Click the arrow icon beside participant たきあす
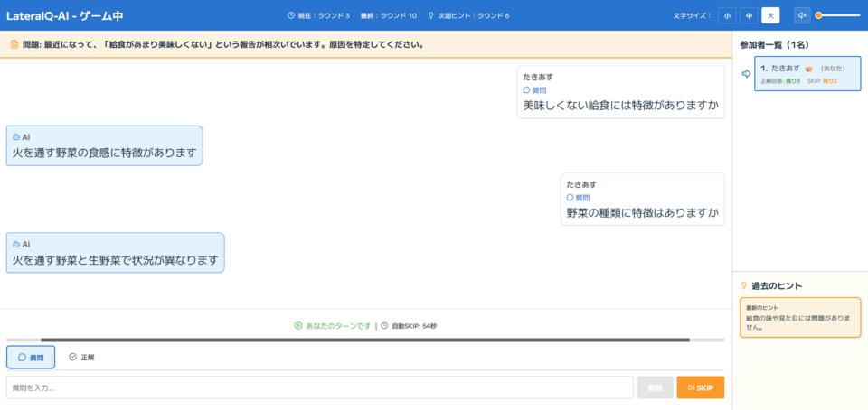This screenshot has width=868, height=410. pos(746,74)
